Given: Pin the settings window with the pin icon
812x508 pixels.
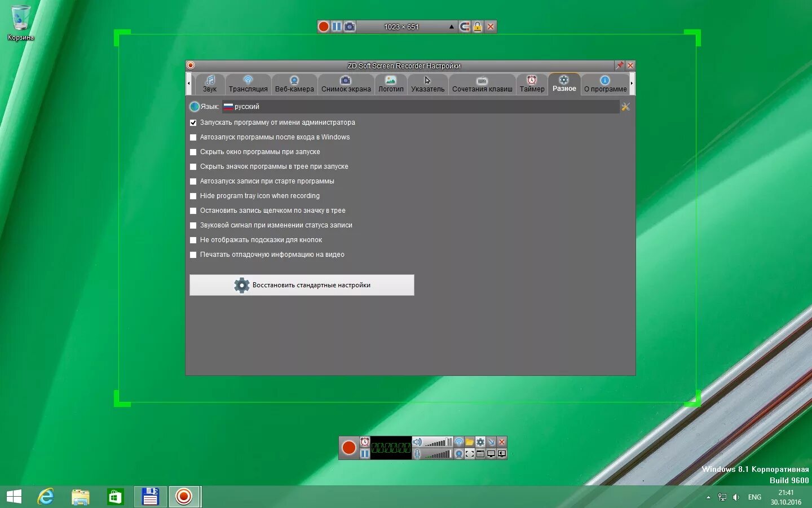Looking at the screenshot, I should tap(620, 65).
